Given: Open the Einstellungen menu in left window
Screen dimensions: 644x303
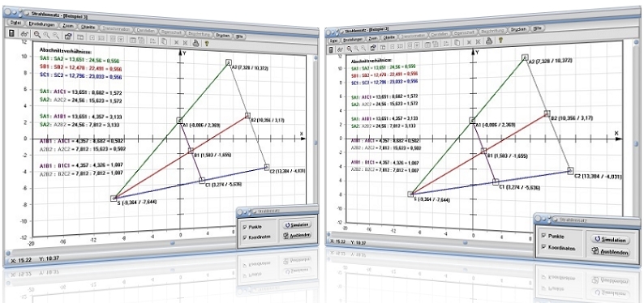Looking at the screenshot, I should point(42,24).
